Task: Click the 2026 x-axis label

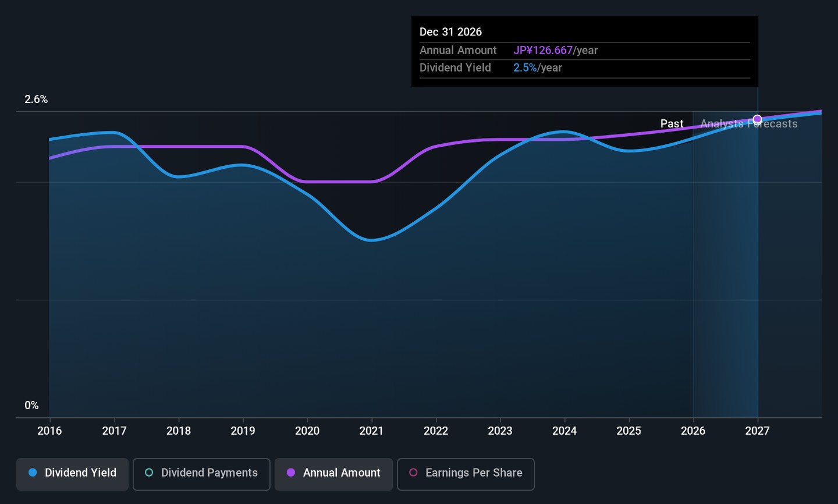Action: pyautogui.click(x=693, y=431)
